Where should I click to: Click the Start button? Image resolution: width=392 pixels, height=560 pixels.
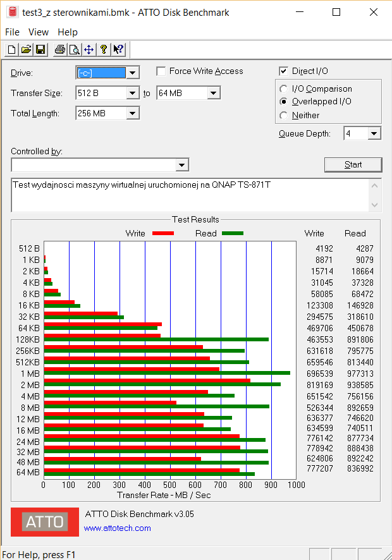click(x=353, y=164)
